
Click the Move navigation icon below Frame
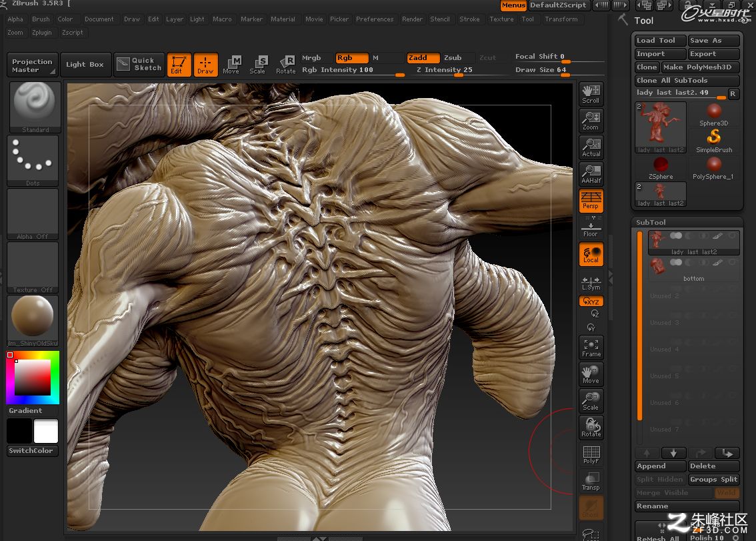click(x=591, y=374)
